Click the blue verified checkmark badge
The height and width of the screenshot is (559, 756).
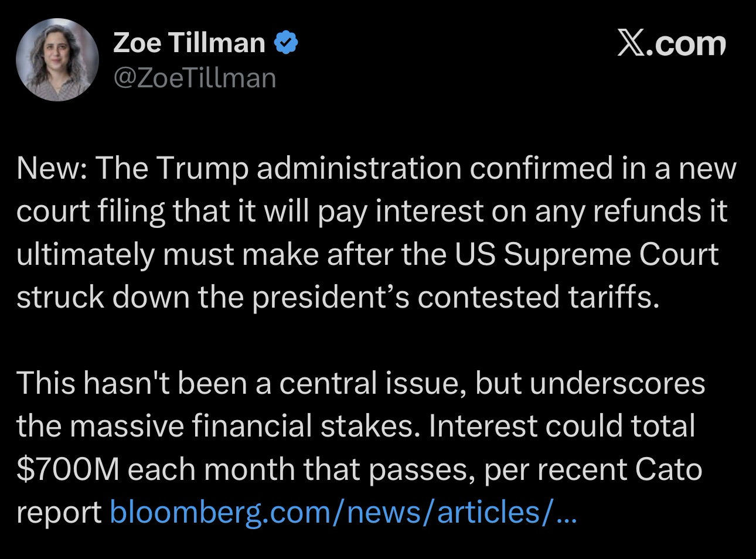(x=287, y=43)
